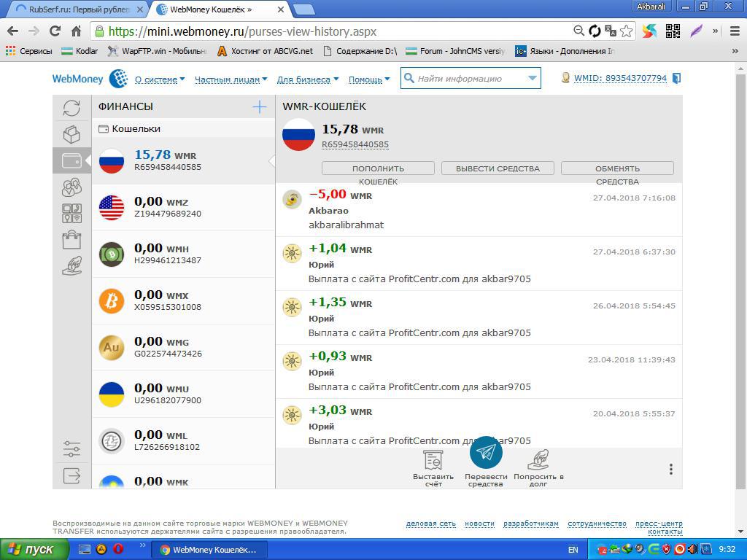Open the WMID 893543707794 link

click(x=619, y=78)
